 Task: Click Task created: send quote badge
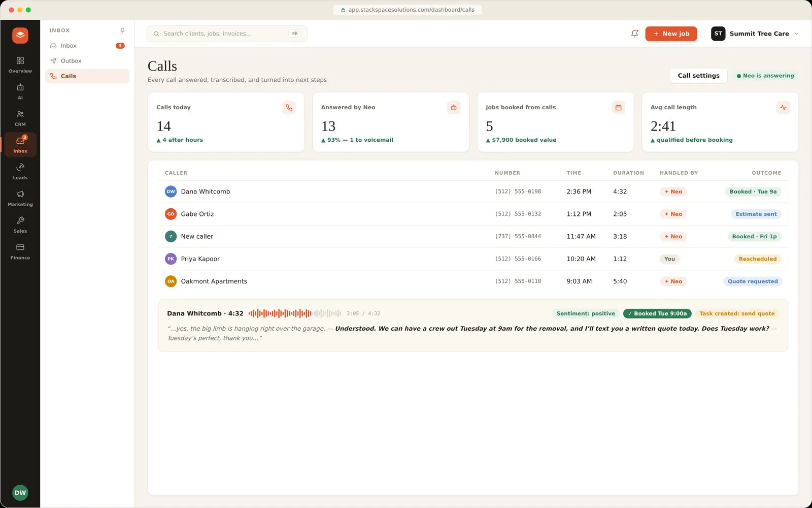coord(737,313)
